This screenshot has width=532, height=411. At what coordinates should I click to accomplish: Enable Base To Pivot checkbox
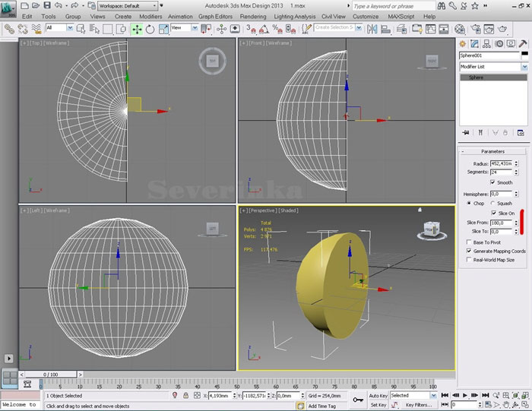point(468,242)
